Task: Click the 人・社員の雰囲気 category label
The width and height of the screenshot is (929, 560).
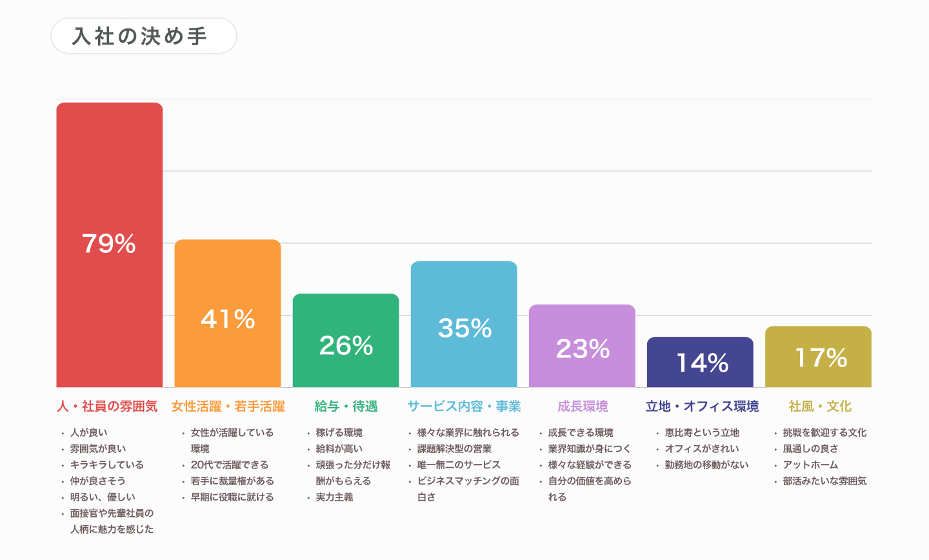Action: (107, 406)
